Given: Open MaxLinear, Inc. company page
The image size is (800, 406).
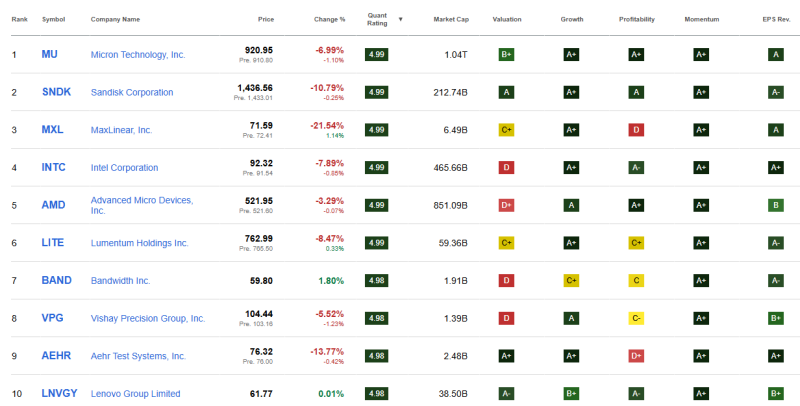Looking at the screenshot, I should (x=121, y=130).
